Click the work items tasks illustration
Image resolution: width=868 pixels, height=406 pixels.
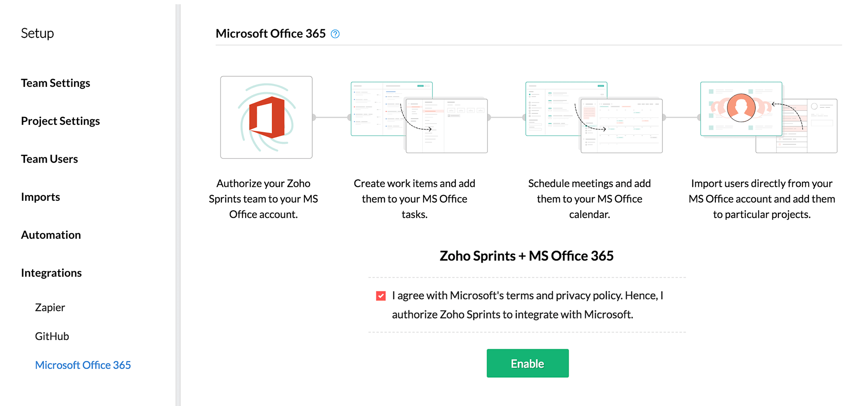[419, 117]
